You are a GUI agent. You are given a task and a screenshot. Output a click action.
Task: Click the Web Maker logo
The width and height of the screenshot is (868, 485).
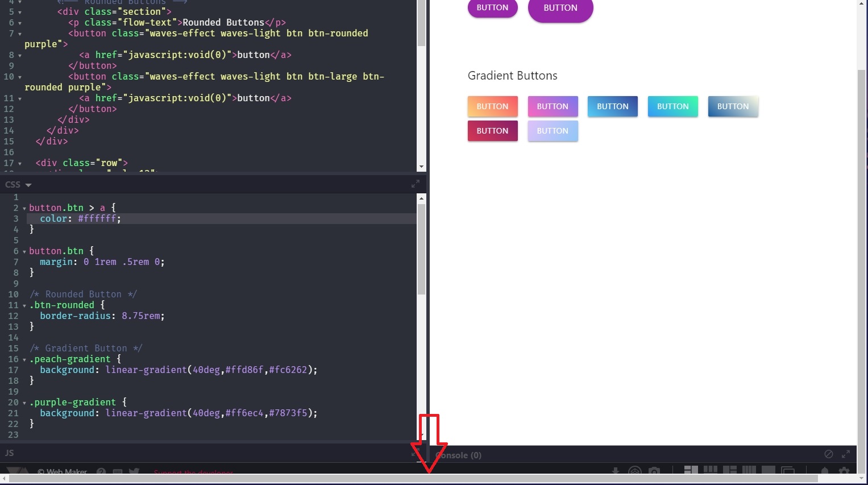pos(17,471)
